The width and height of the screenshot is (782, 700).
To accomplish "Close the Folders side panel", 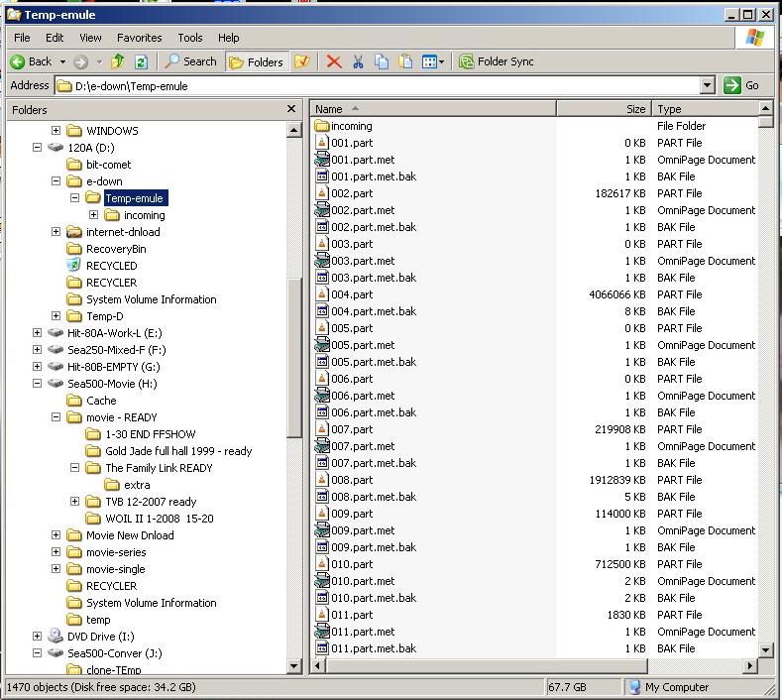I will point(291,109).
